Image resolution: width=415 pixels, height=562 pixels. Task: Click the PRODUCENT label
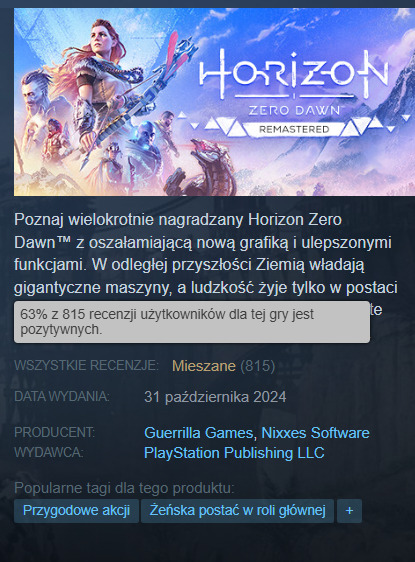(54, 432)
